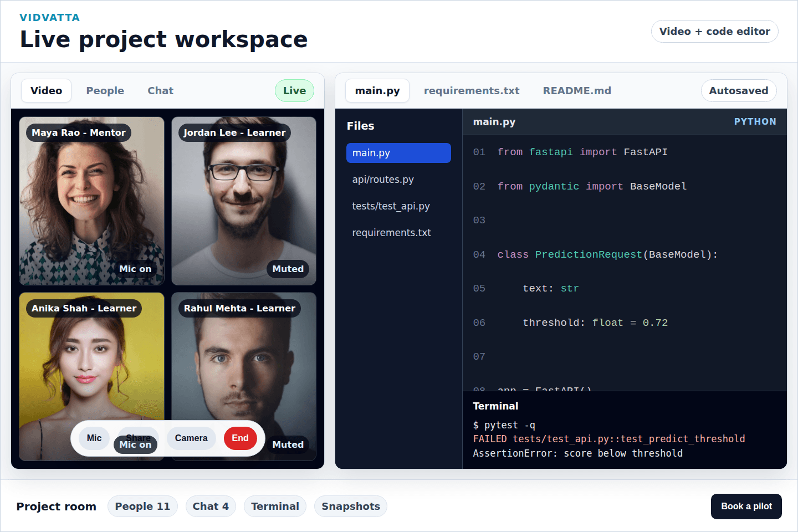
Task: Click line number 07 in the gutter
Action: (x=479, y=357)
